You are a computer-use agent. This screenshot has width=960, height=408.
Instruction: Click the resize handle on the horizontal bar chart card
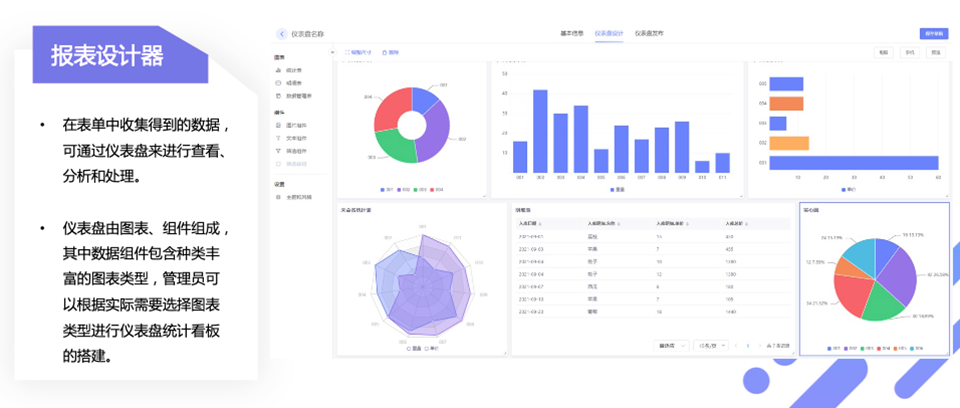pyautogui.click(x=947, y=196)
